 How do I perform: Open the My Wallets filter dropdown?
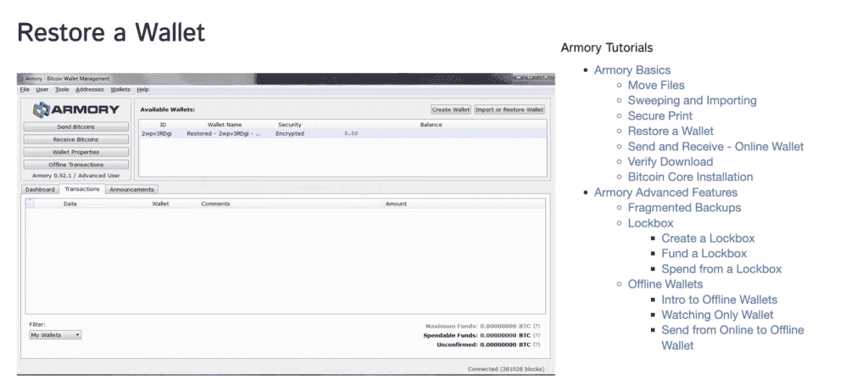[55, 335]
